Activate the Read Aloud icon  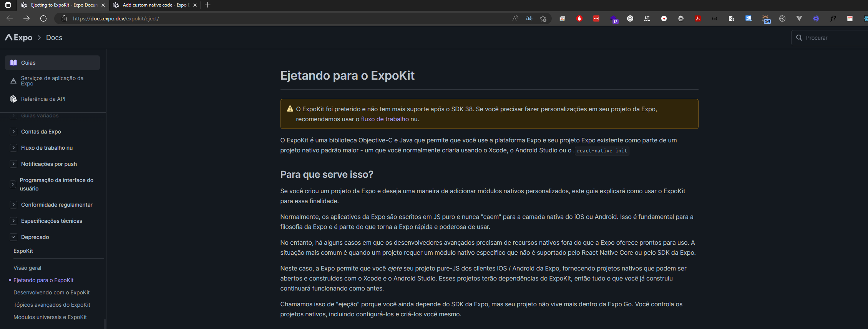[515, 18]
